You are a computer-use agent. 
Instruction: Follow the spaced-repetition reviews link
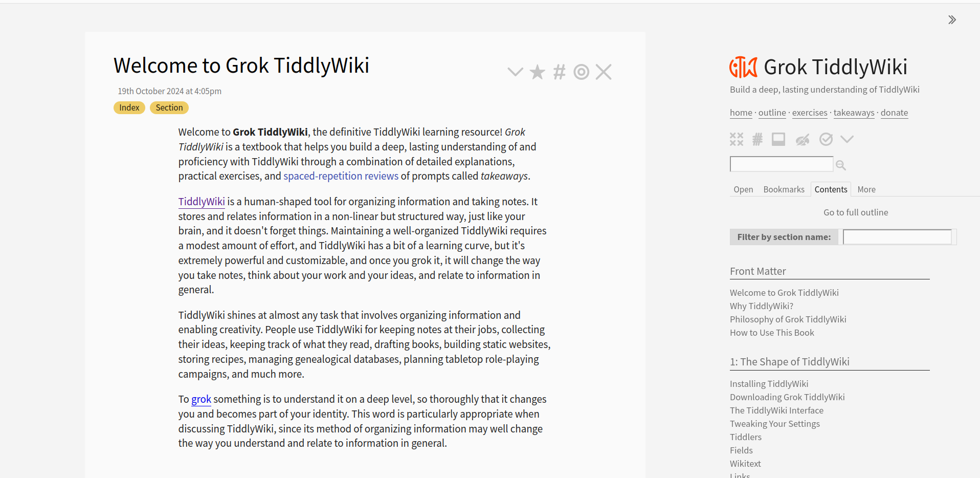pos(341,176)
